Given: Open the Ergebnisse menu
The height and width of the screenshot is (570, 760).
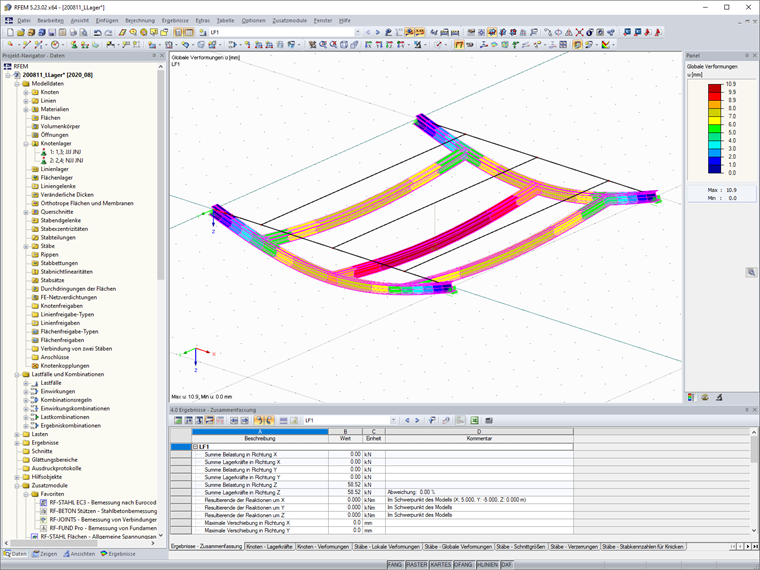Looking at the screenshot, I should (x=175, y=20).
